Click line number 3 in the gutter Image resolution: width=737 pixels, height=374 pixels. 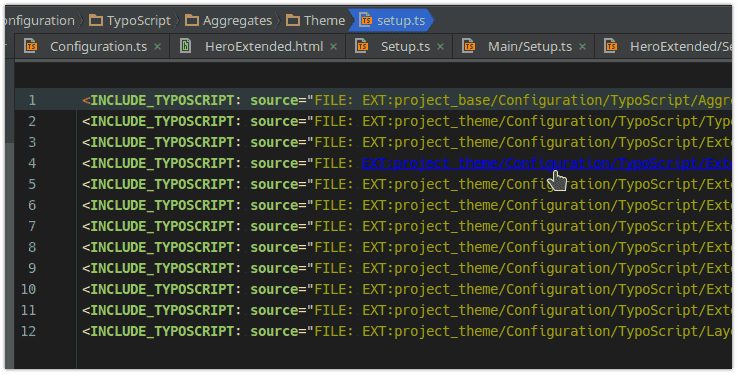[32, 142]
